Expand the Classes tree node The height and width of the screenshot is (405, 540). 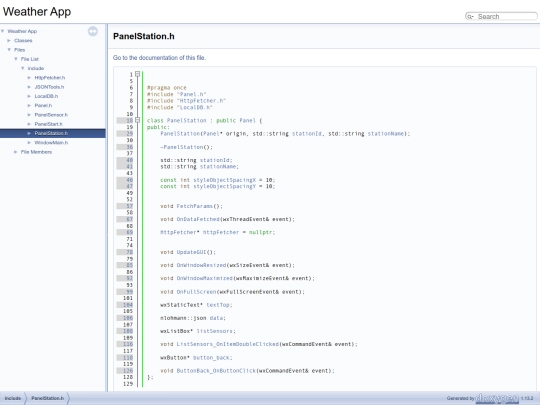[9, 41]
